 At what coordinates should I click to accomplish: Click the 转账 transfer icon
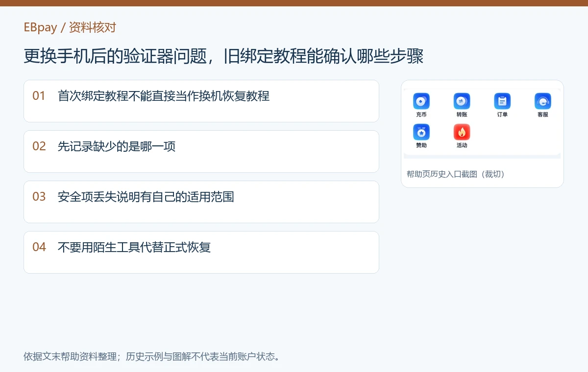click(462, 101)
